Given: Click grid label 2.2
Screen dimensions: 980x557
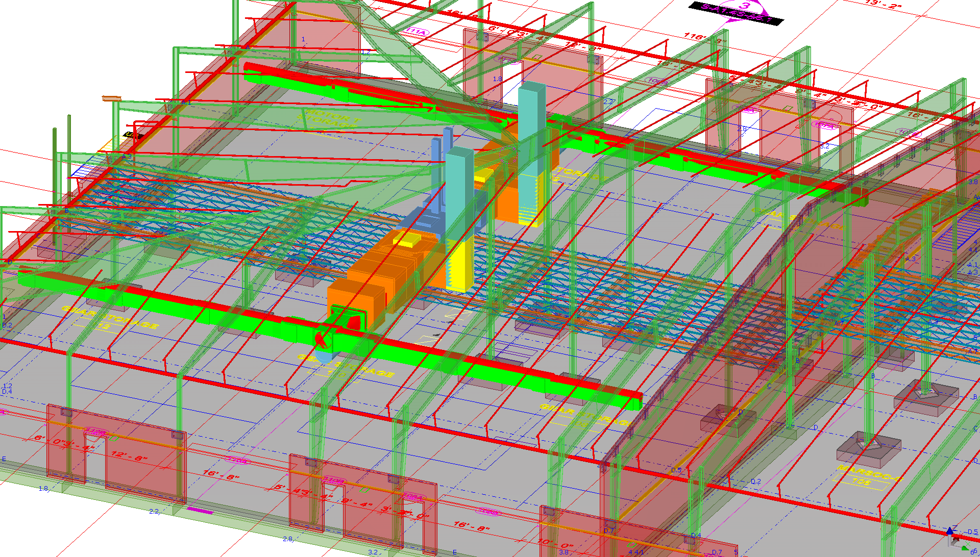Looking at the screenshot, I should (x=154, y=511).
